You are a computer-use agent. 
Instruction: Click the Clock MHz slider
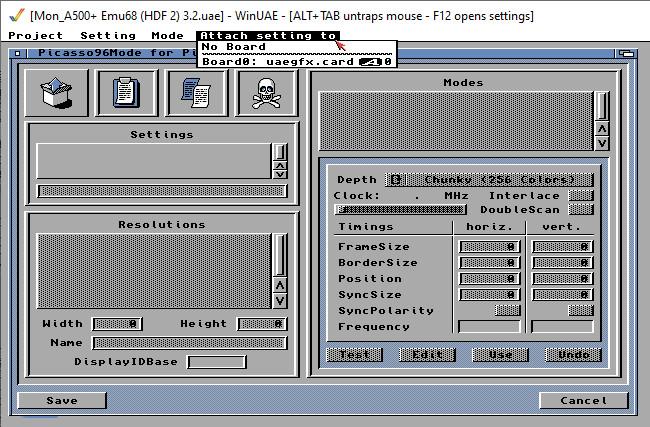[400, 209]
